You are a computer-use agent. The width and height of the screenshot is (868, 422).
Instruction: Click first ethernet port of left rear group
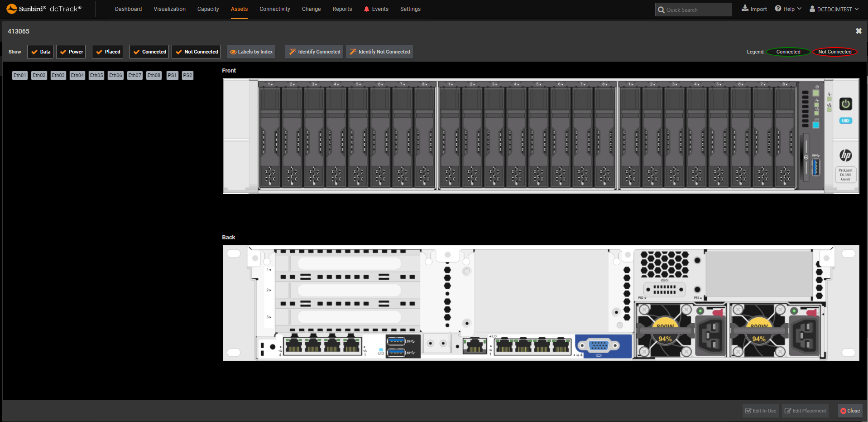pos(294,345)
